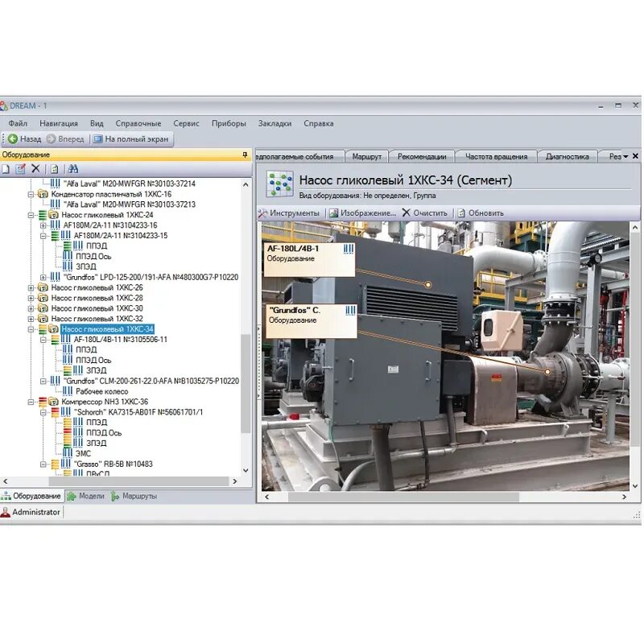644x644 pixels.
Task: Click the blue bars icon in AF-180L/4B-1 callout
Action: pyautogui.click(x=349, y=249)
